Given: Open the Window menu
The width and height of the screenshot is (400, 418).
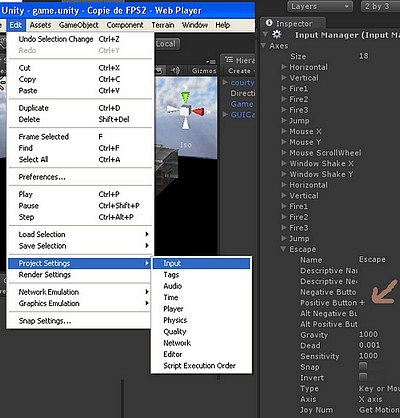Looking at the screenshot, I should pos(195,25).
